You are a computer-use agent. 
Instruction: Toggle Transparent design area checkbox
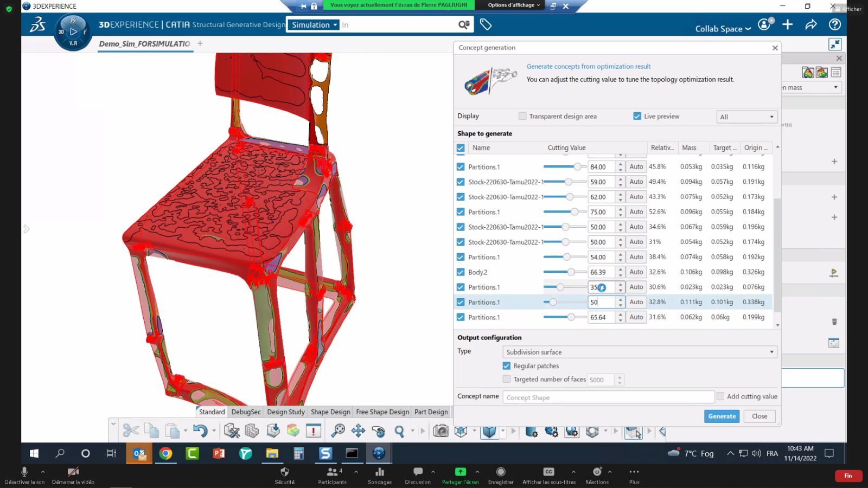click(x=522, y=116)
